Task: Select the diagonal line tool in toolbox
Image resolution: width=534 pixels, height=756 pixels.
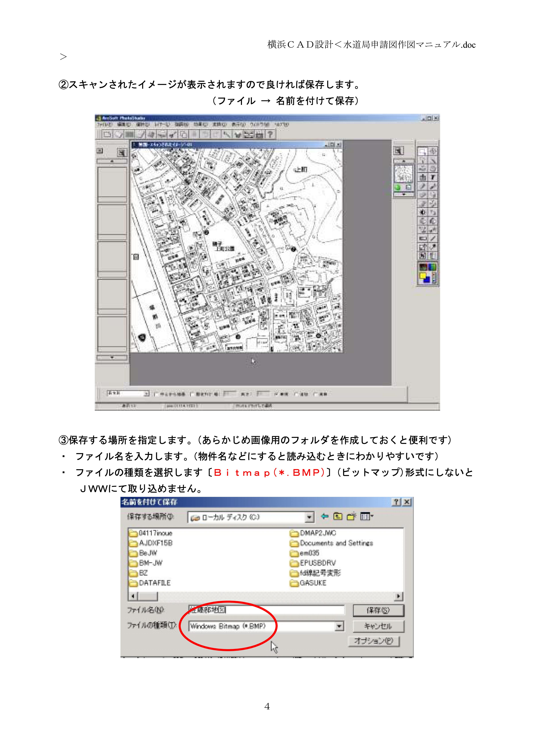Action: click(x=433, y=238)
